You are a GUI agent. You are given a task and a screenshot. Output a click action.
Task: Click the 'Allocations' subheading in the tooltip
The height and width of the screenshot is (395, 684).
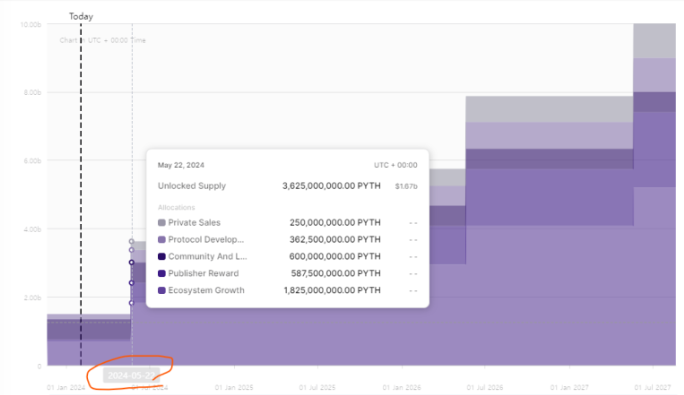[x=176, y=207]
